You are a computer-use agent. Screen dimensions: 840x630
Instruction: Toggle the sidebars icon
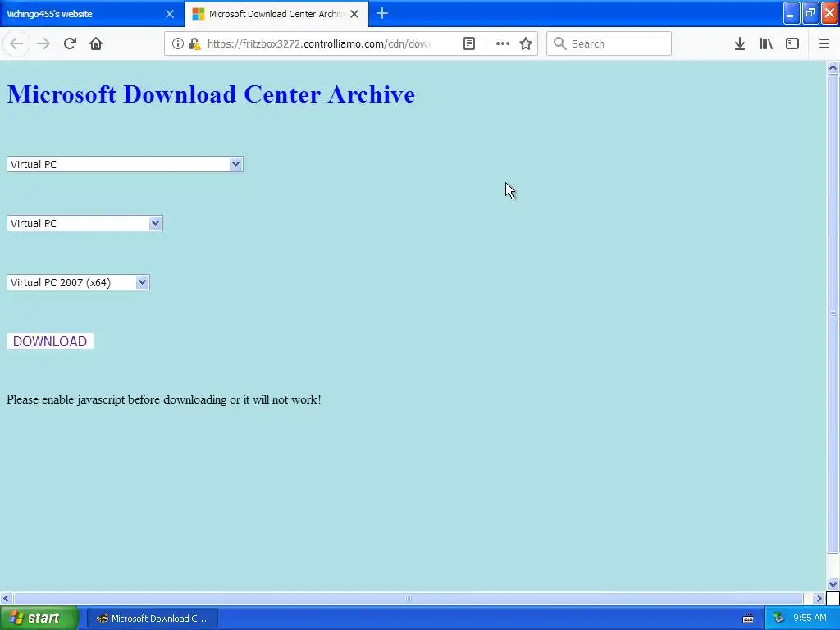click(792, 43)
